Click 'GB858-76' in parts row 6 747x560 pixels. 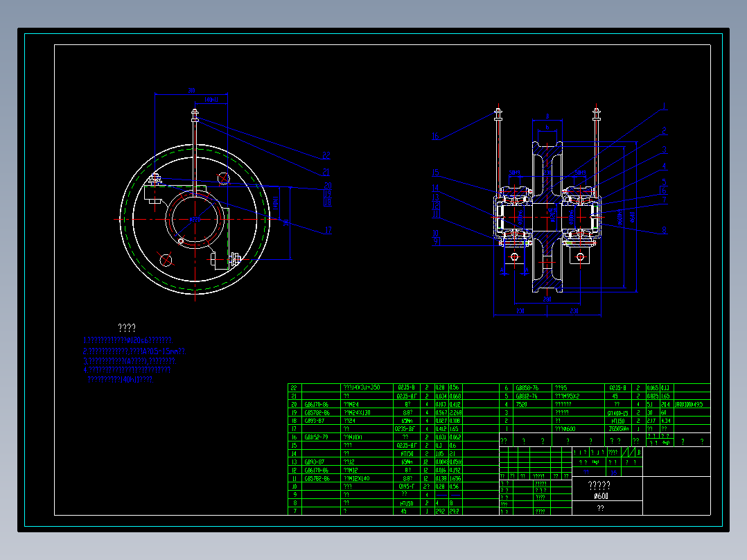[x=527, y=388]
